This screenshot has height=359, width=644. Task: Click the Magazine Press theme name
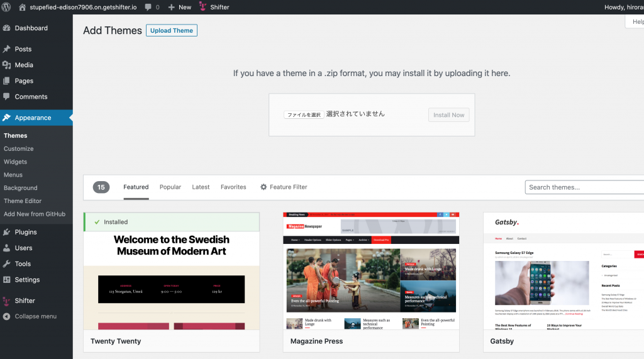(x=317, y=341)
